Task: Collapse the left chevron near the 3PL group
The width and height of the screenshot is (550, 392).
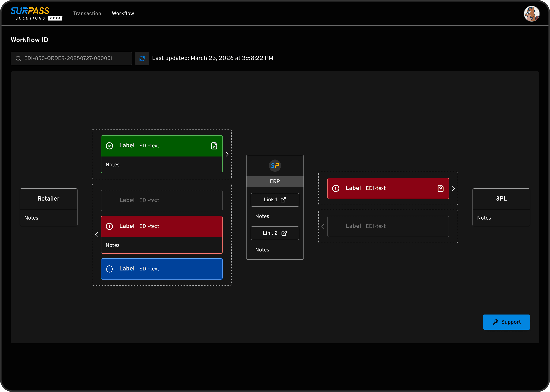Action: pyautogui.click(x=323, y=226)
